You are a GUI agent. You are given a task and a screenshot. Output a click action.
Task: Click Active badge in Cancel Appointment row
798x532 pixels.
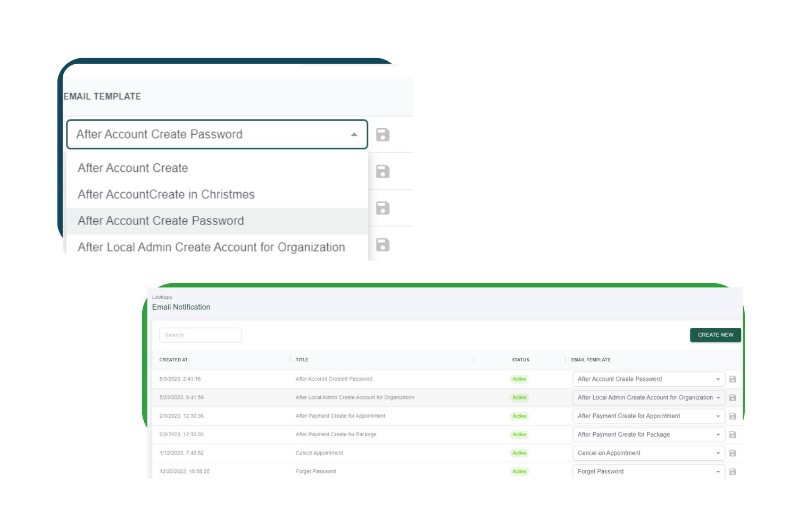pos(519,453)
